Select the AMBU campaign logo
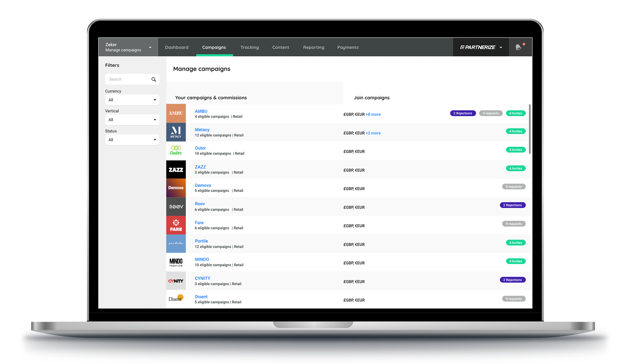The height and width of the screenshot is (364, 631). [176, 113]
